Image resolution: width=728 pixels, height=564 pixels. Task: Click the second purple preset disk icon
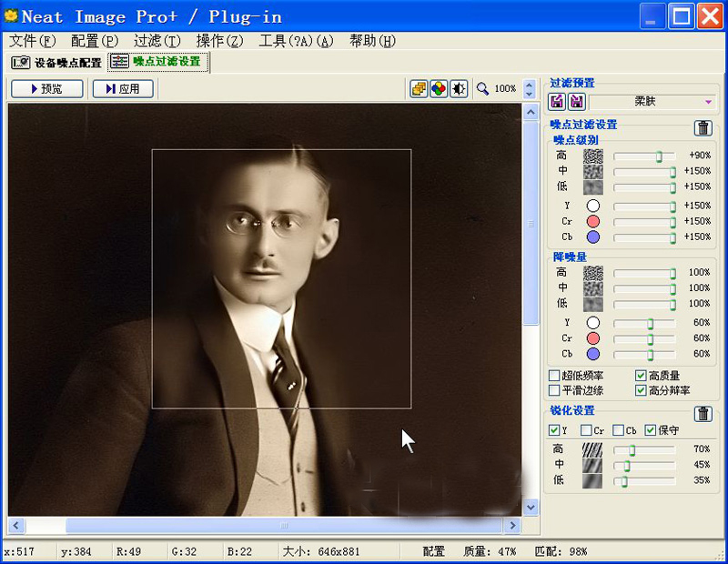pyautogui.click(x=577, y=101)
